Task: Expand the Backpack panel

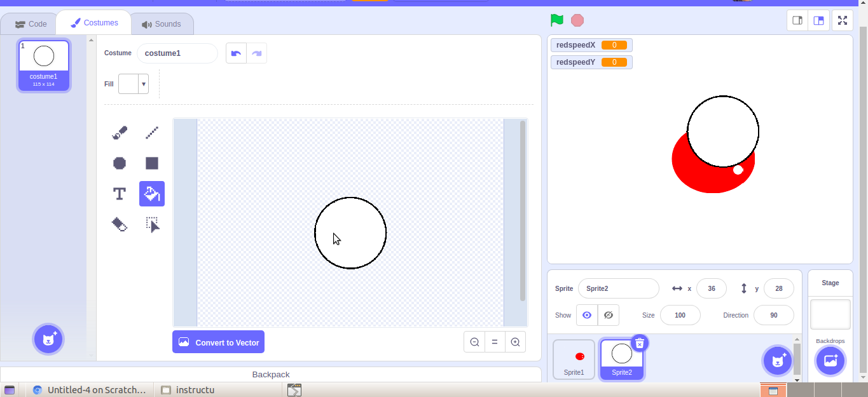Action: coord(270,374)
